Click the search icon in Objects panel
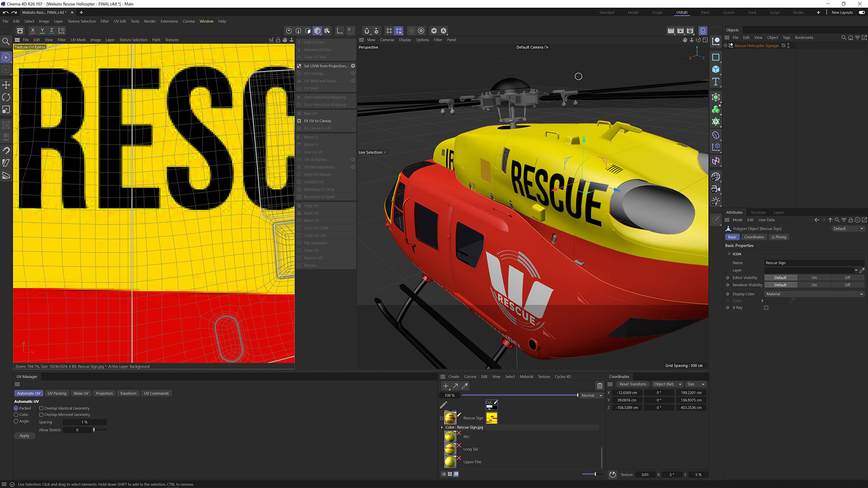 844,38
